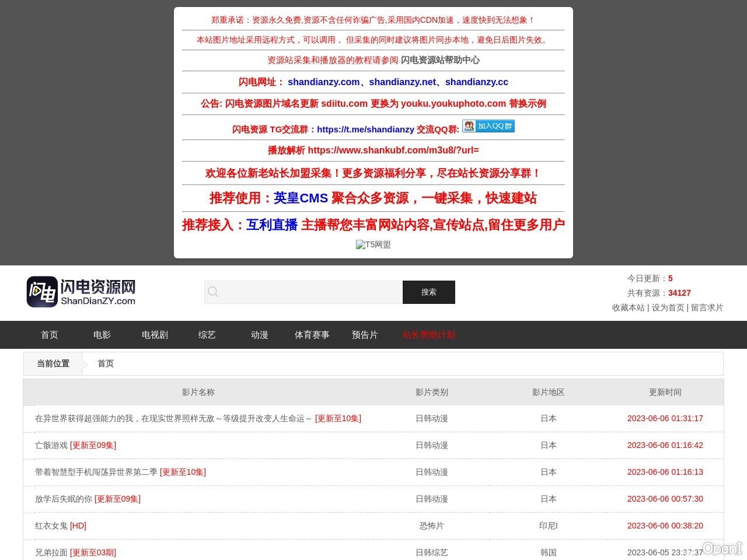Screen dimensions: 747x560
Task: Open the 英皇CMS link in the announcement
Action: [301, 198]
